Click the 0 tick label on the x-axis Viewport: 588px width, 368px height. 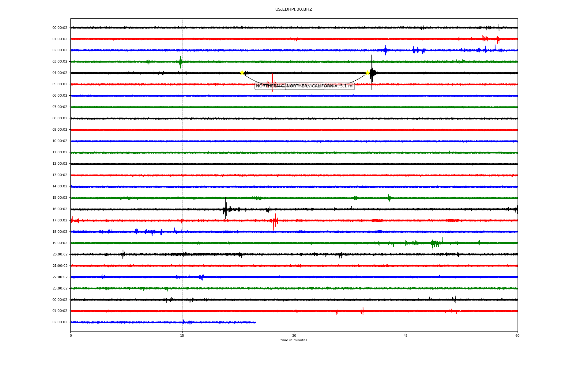[71, 335]
